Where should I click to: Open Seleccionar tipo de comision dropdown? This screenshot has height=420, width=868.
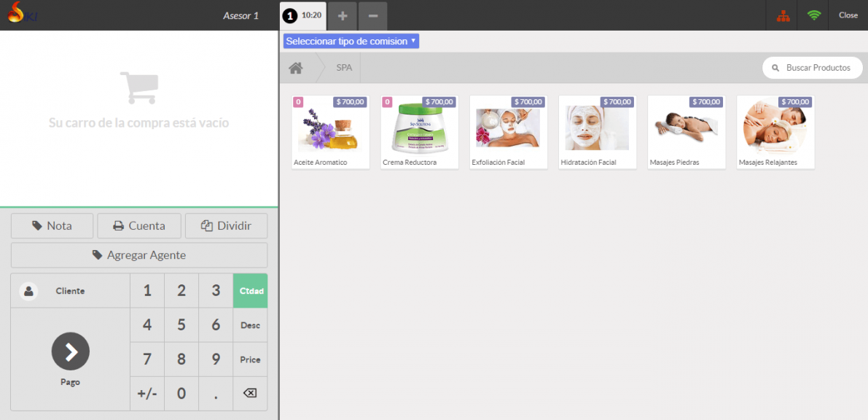(351, 42)
